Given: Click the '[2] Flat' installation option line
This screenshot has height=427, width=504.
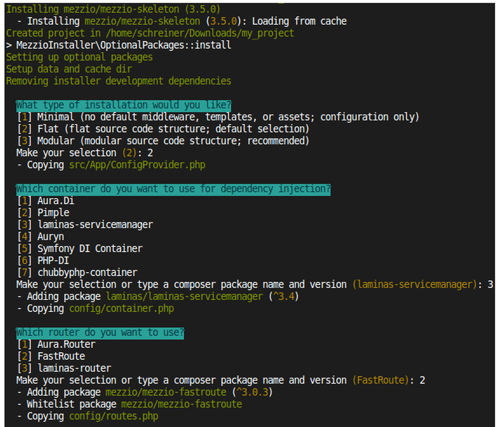Looking at the screenshot, I should pyautogui.click(x=163, y=129).
